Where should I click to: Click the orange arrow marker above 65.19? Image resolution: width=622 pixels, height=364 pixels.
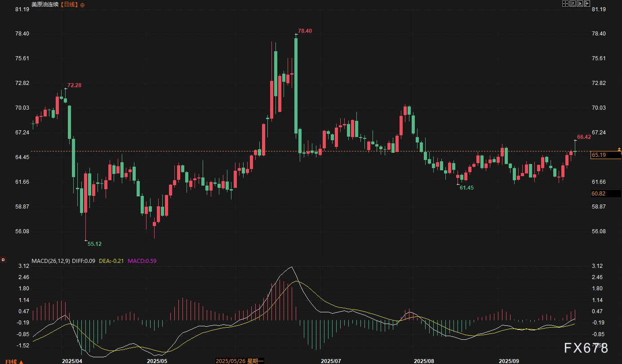coord(619,149)
